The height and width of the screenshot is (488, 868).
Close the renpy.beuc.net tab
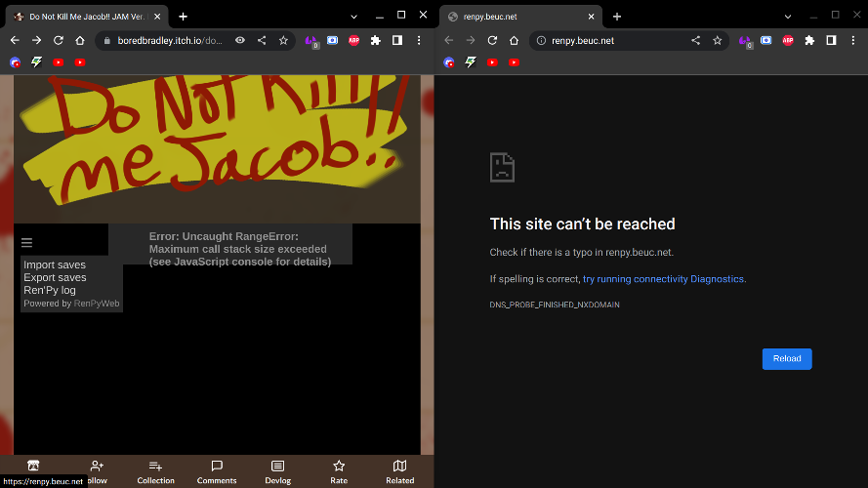pyautogui.click(x=592, y=17)
